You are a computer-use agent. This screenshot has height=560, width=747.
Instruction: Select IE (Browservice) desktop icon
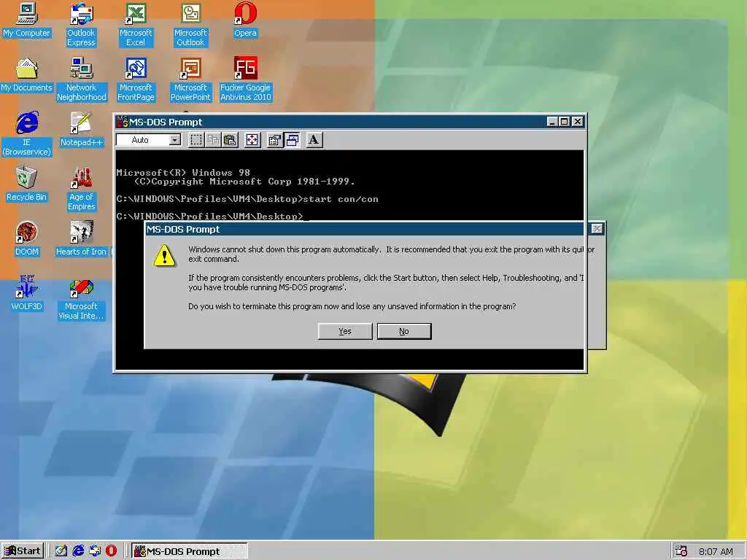[27, 134]
